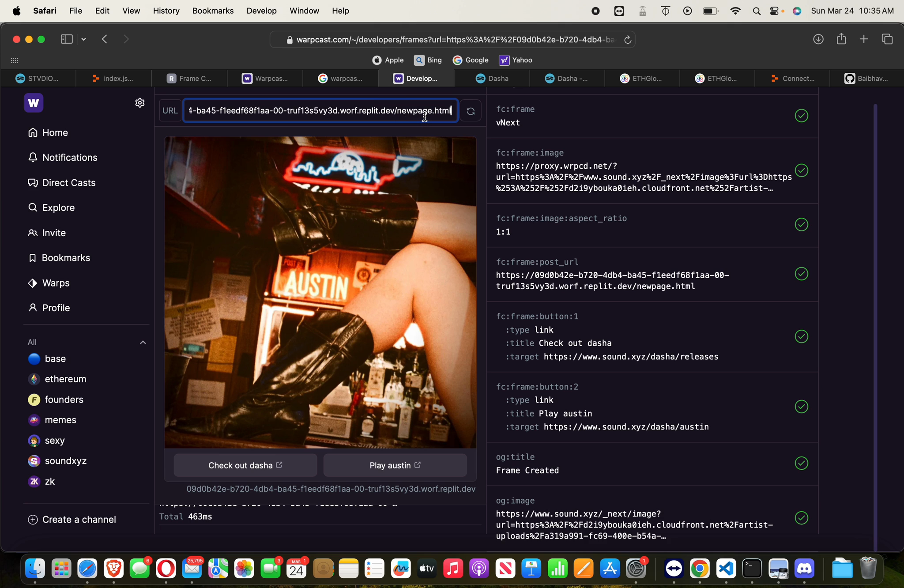Open the Bookmarks menu in menu bar
This screenshot has height=588, width=904.
pos(213,11)
